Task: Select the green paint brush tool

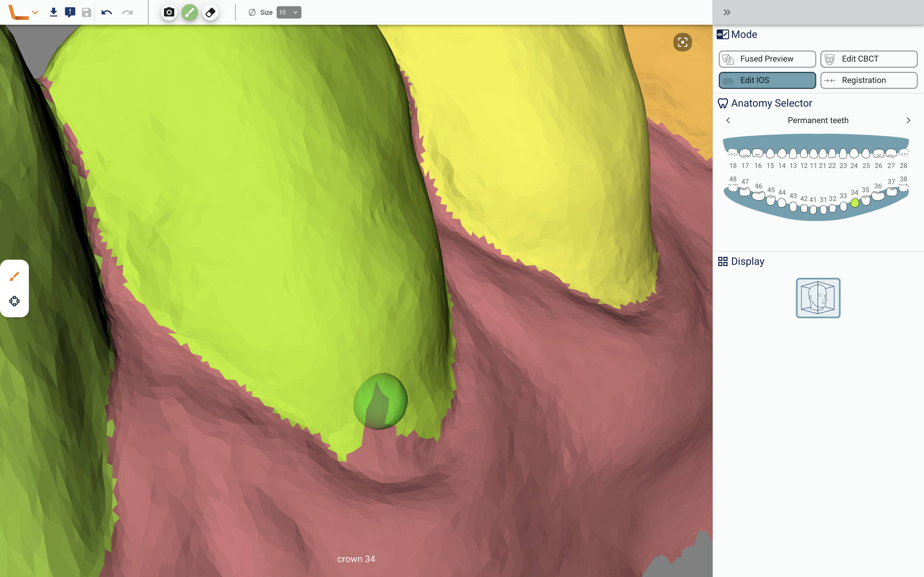Action: coord(189,12)
